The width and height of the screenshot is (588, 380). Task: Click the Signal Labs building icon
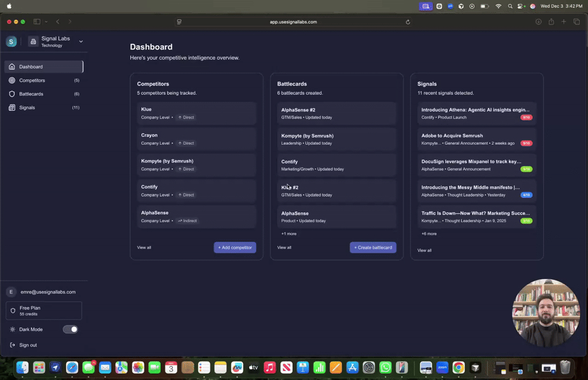click(33, 41)
